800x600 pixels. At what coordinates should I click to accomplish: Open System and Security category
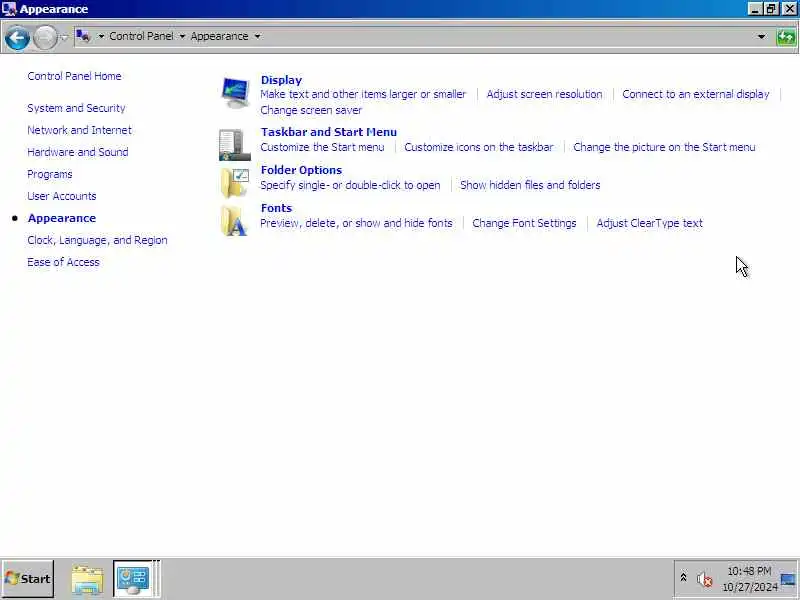[x=76, y=108]
